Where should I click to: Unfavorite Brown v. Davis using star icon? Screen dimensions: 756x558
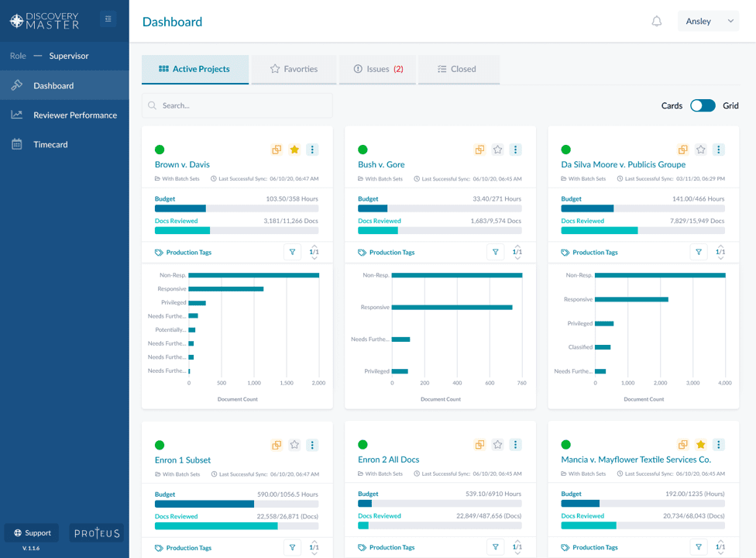[x=294, y=150]
